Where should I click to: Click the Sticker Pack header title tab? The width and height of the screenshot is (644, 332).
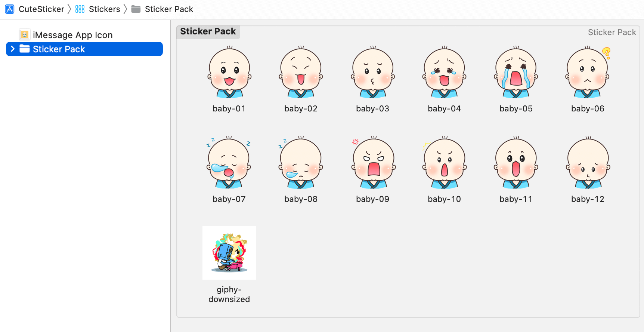(x=208, y=31)
